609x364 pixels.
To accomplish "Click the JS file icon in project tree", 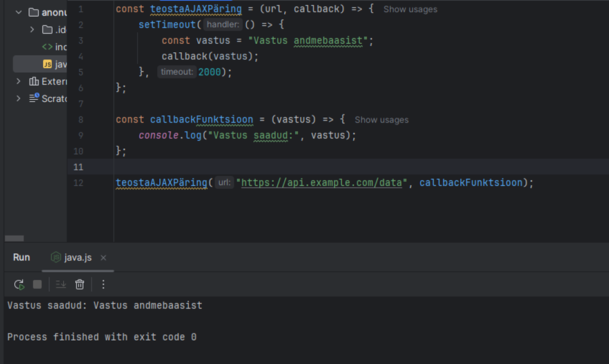I will click(x=47, y=64).
